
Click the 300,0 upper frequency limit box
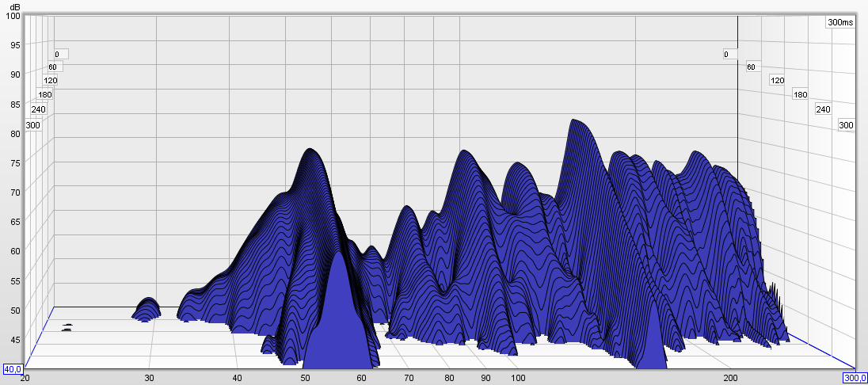[x=855, y=378]
